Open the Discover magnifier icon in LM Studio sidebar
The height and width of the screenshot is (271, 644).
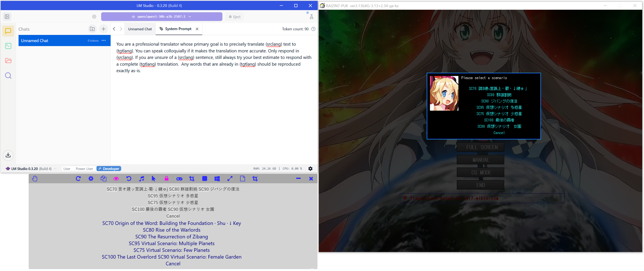click(x=8, y=76)
